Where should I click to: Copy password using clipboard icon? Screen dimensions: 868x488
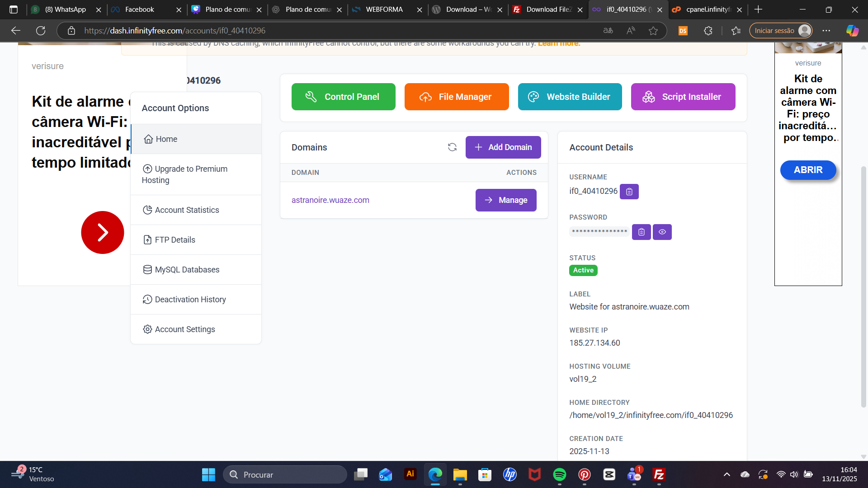coord(641,232)
